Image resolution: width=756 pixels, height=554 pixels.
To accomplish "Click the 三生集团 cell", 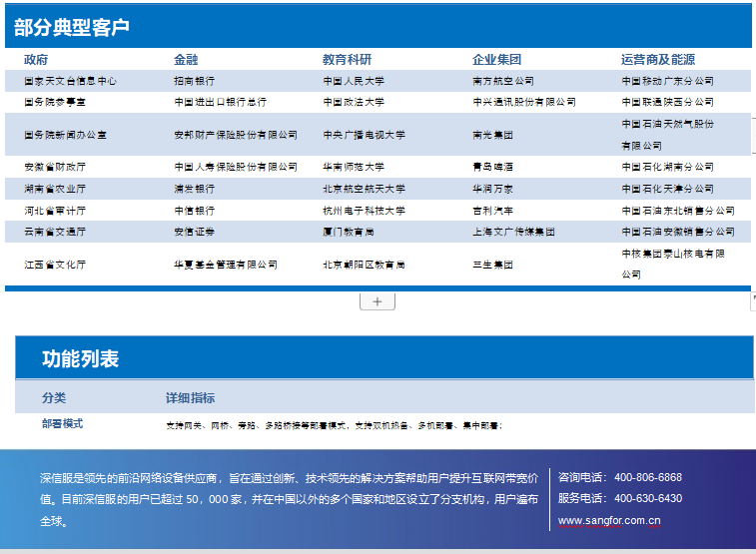I will 492,265.
